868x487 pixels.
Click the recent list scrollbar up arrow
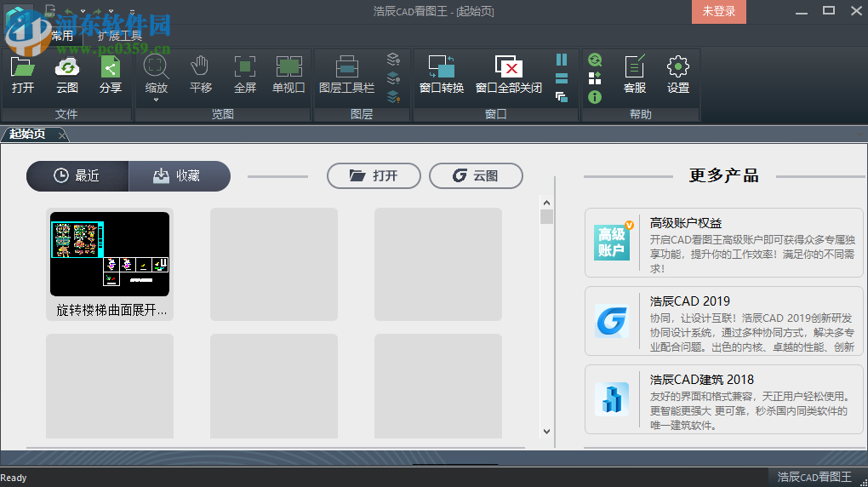(546, 203)
